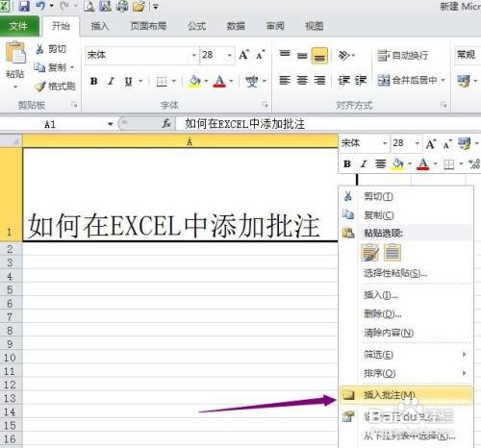Click the Wrap Text (自动换行) button
The image size is (481, 448).
pyautogui.click(x=403, y=56)
